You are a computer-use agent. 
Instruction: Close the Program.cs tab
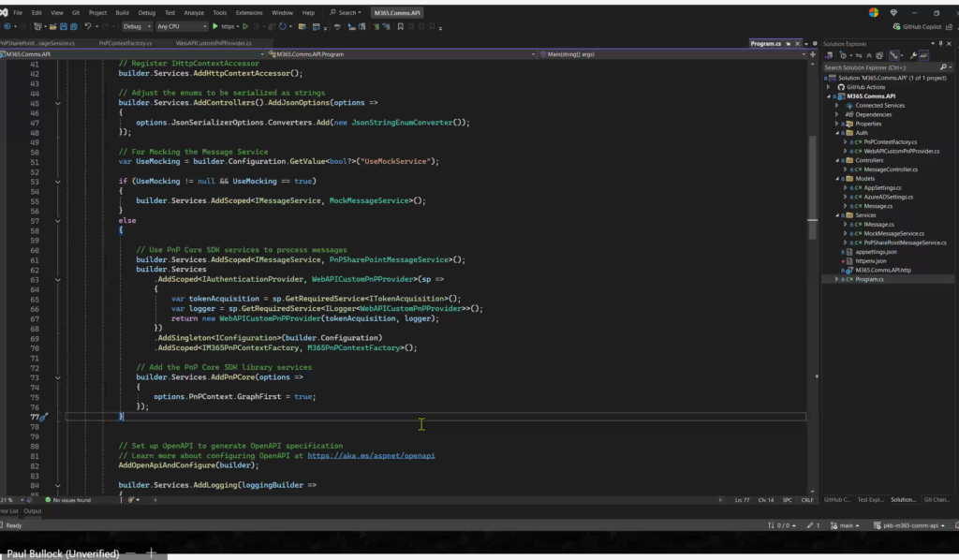(x=797, y=43)
